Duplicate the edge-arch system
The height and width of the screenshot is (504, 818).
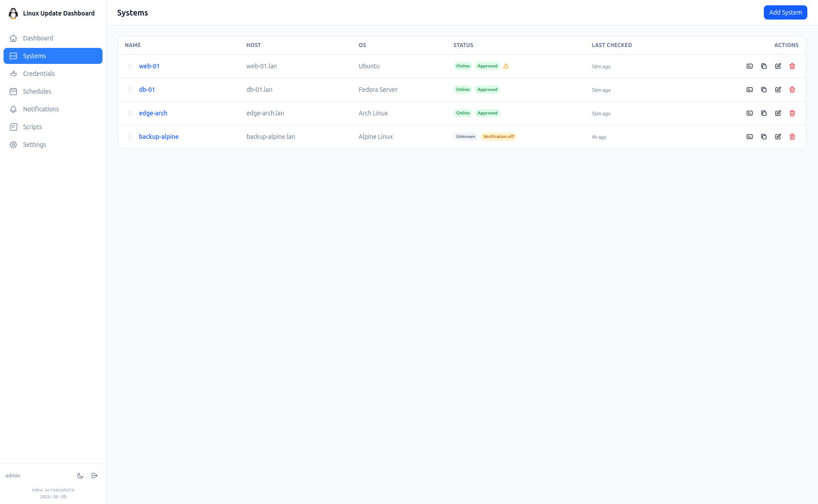(764, 113)
